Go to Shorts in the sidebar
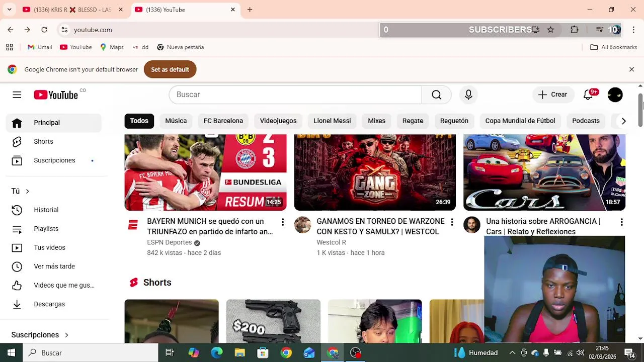 point(54,141)
